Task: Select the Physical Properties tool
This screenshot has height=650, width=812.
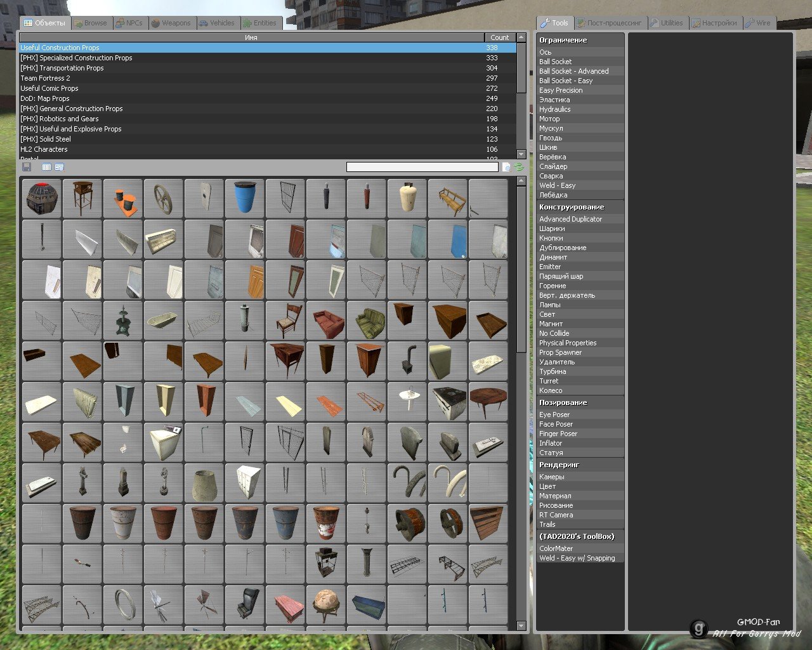Action: click(x=580, y=343)
